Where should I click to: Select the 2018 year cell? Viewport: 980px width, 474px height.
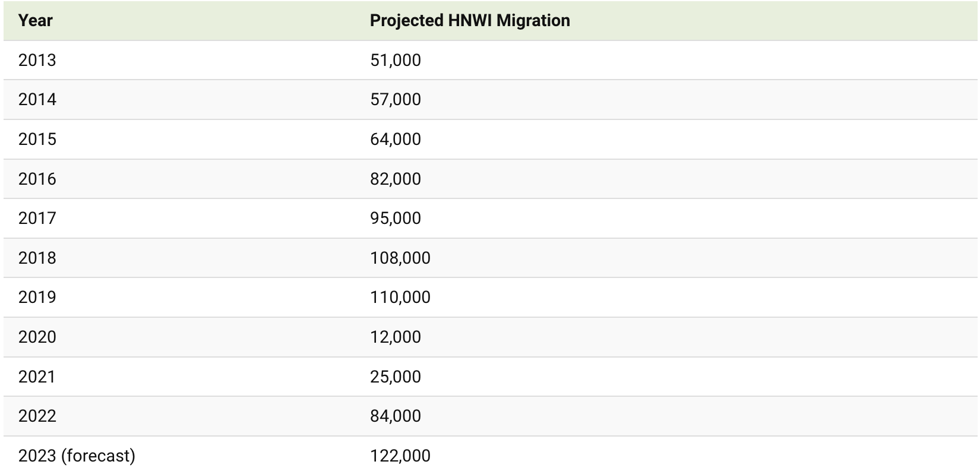[x=37, y=258]
